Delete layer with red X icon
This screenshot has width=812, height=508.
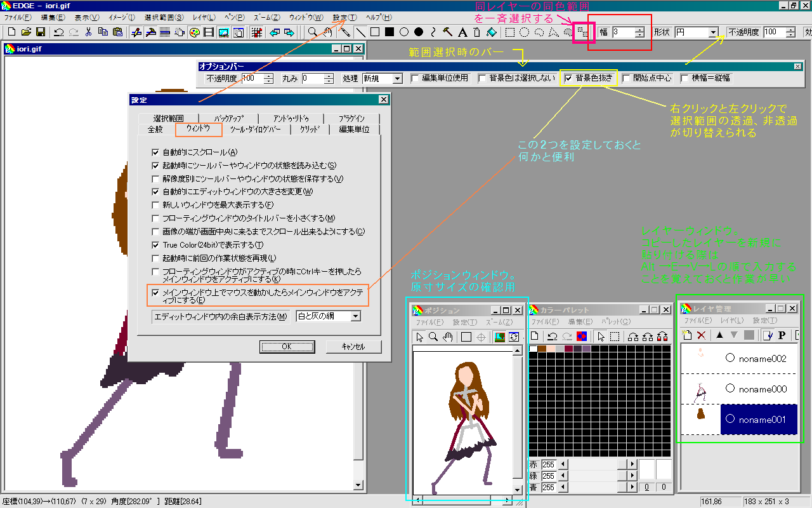click(x=701, y=335)
